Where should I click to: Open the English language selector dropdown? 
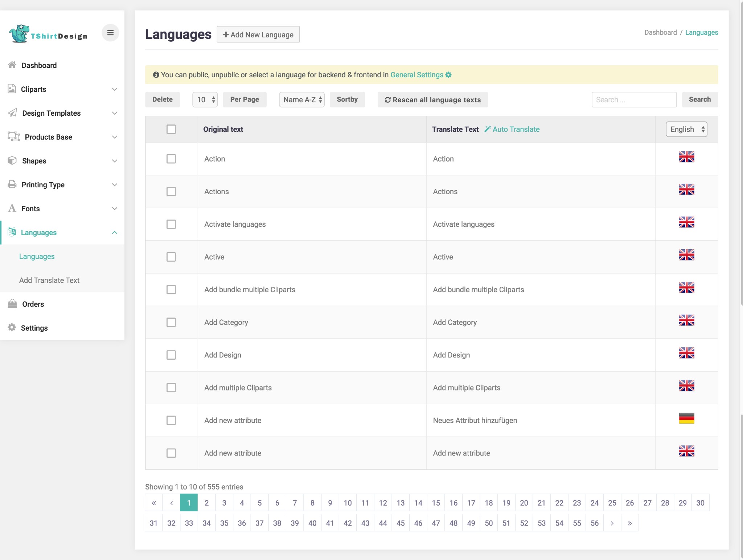click(x=686, y=129)
